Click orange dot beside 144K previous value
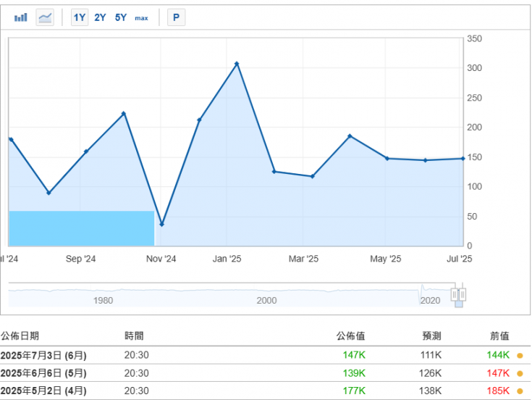532x400 pixels. 520,356
